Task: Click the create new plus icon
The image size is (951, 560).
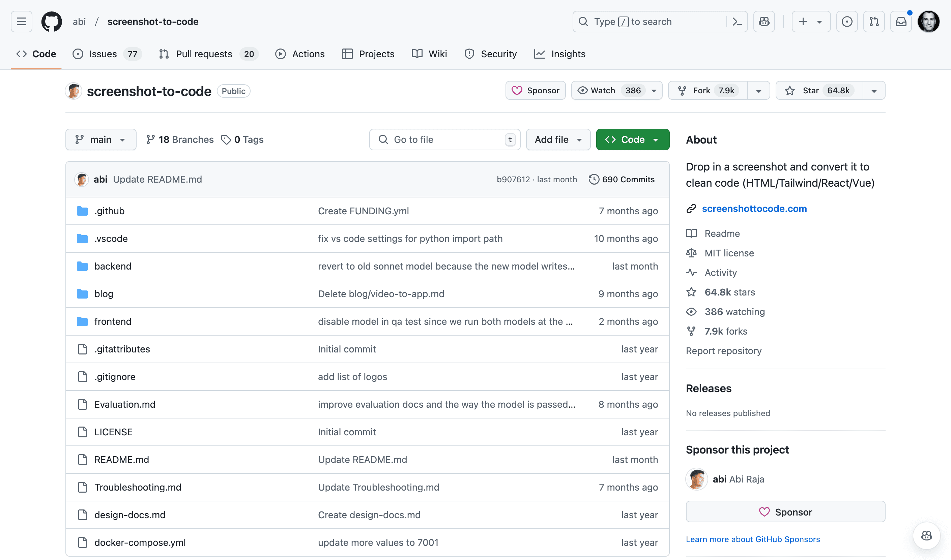Action: pyautogui.click(x=803, y=22)
